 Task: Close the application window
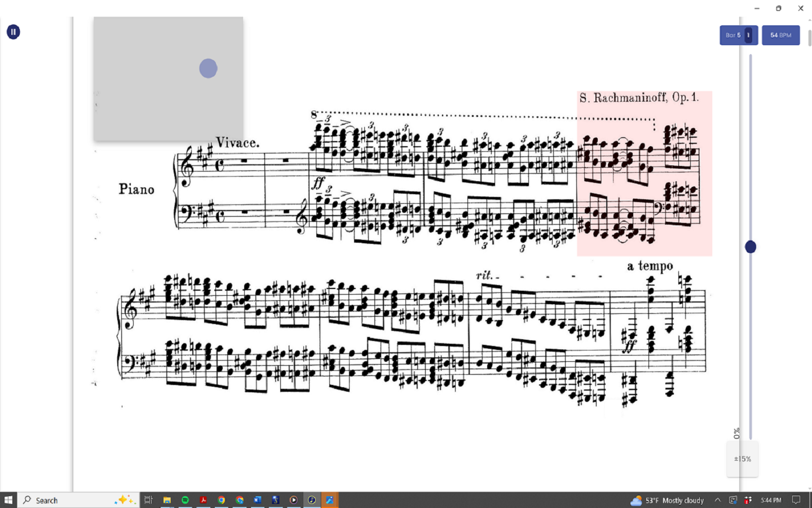tap(801, 8)
